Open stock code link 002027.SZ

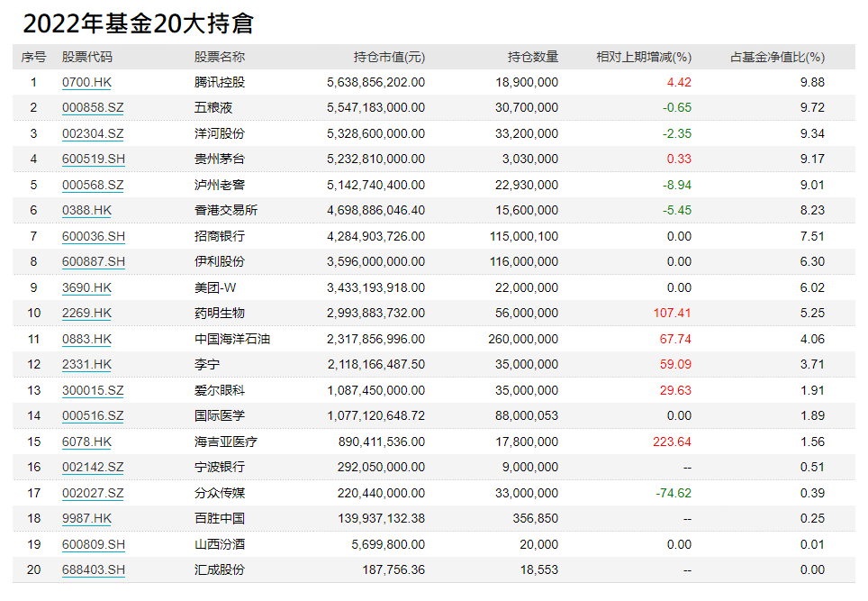click(93, 494)
